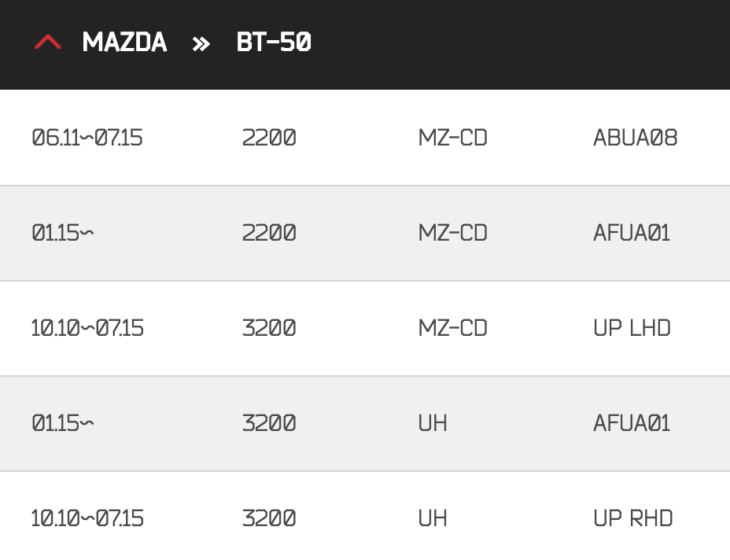Click 10.10~07.15 in the UP RHD row
The height and width of the screenshot is (560, 730).
pyautogui.click(x=87, y=518)
